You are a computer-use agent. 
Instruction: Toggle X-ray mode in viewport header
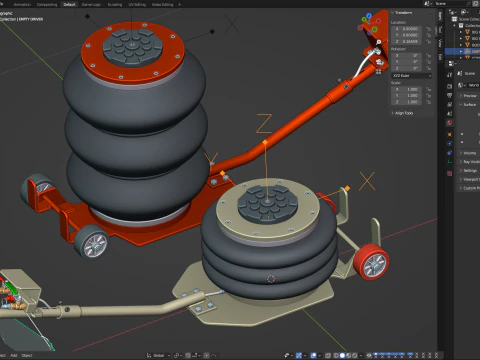click(328, 355)
